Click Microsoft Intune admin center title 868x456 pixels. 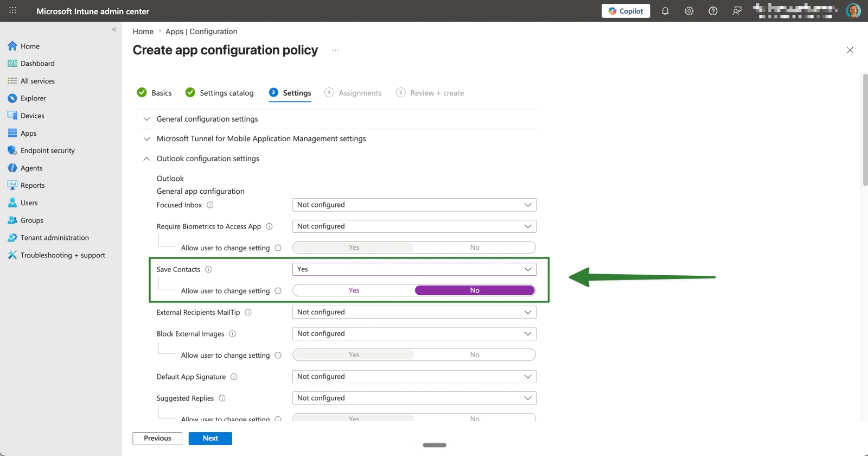click(93, 11)
